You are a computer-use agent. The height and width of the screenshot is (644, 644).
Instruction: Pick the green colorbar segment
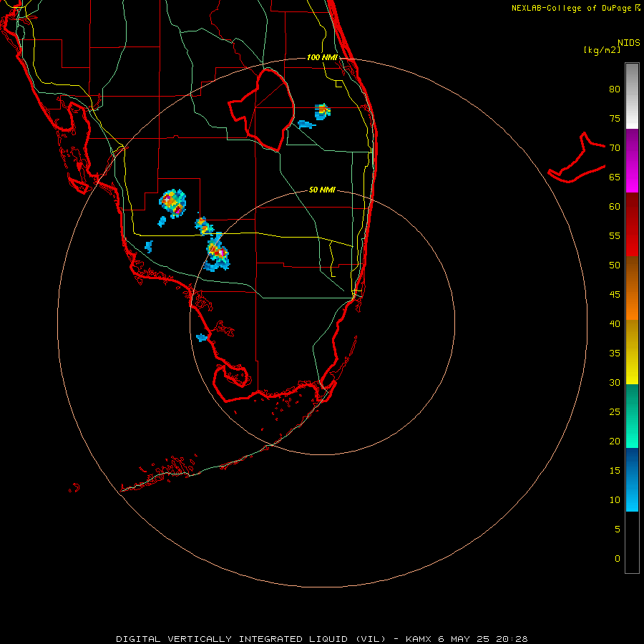click(x=632, y=416)
